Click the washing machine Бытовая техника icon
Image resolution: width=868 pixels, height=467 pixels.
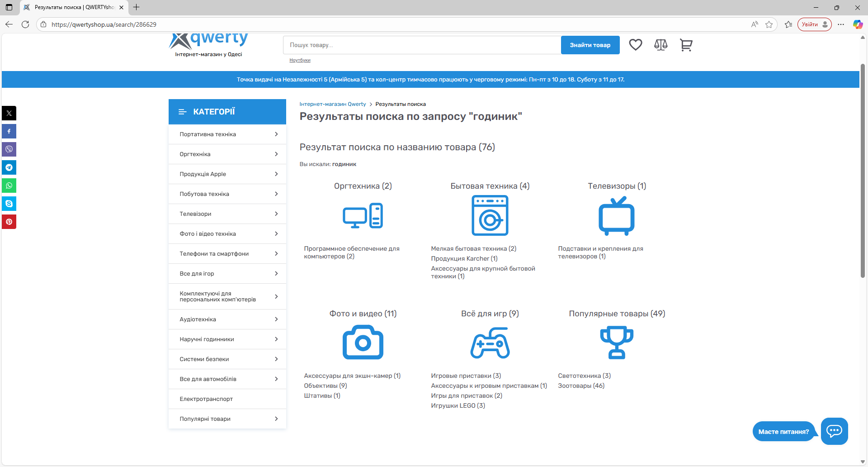point(490,215)
